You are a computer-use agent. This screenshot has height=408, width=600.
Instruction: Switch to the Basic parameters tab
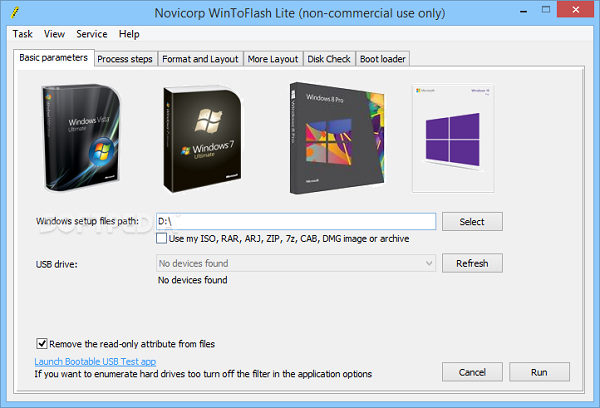click(54, 58)
